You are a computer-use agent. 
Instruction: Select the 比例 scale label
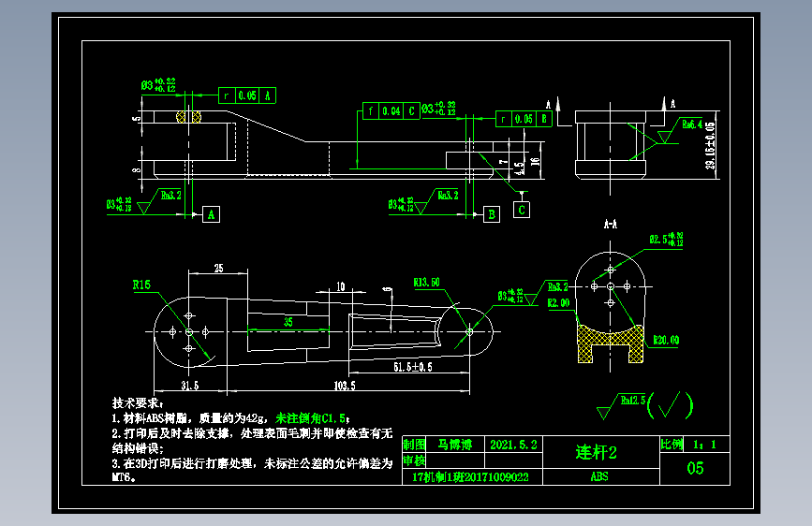pos(672,445)
